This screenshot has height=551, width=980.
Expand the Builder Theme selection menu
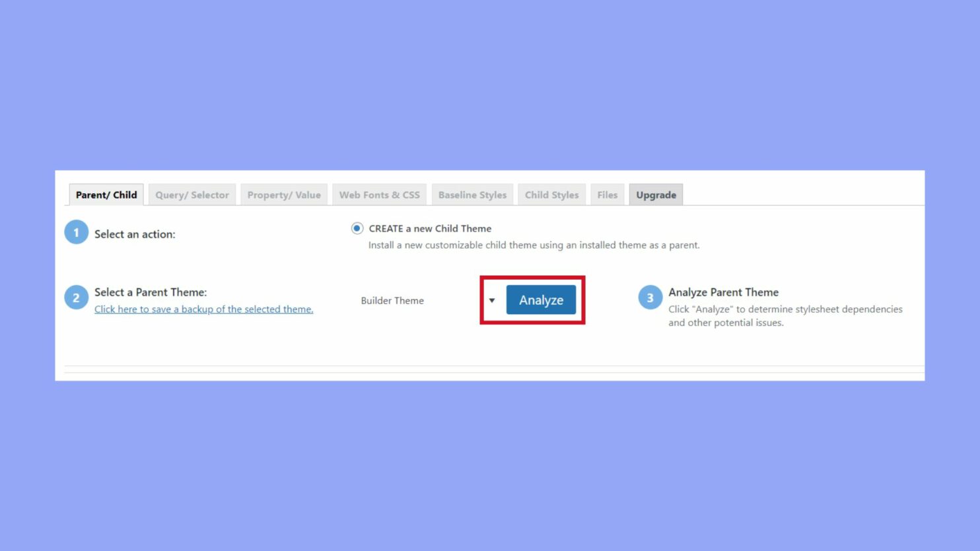coord(492,300)
